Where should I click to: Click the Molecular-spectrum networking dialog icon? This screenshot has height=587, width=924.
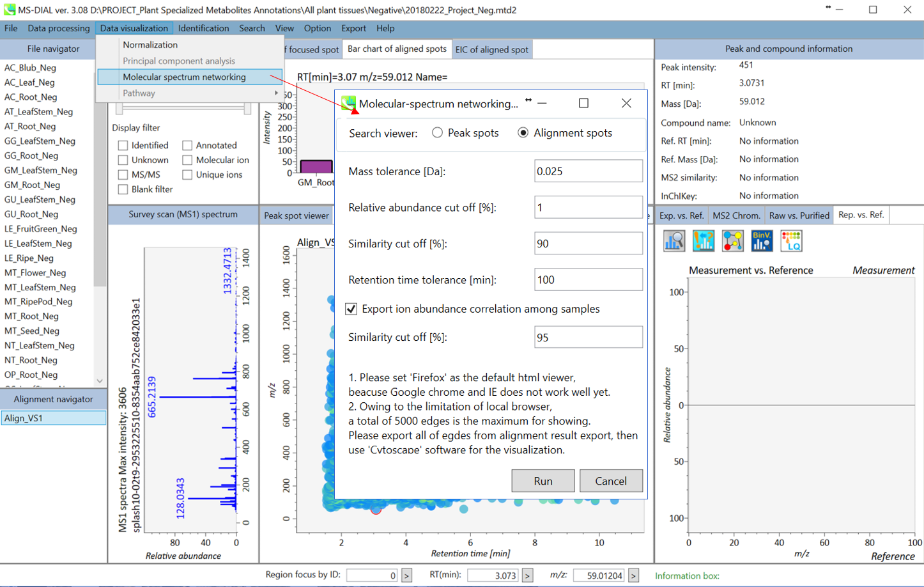(349, 104)
